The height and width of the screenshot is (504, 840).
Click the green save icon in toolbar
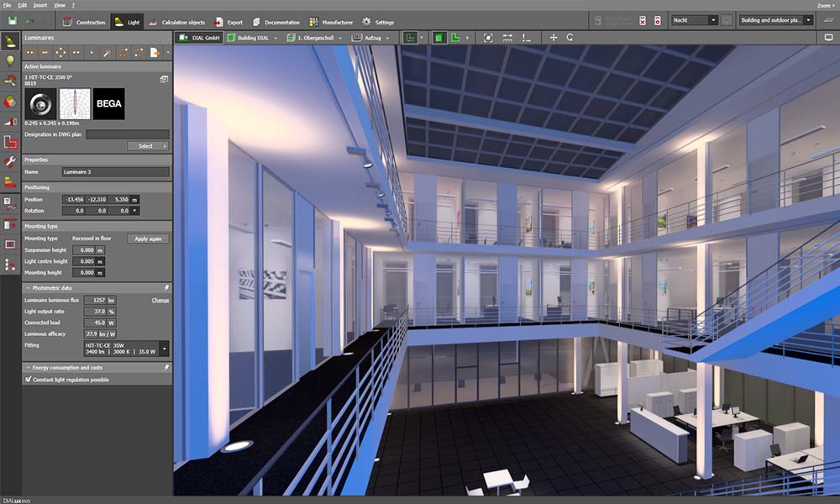11,22
